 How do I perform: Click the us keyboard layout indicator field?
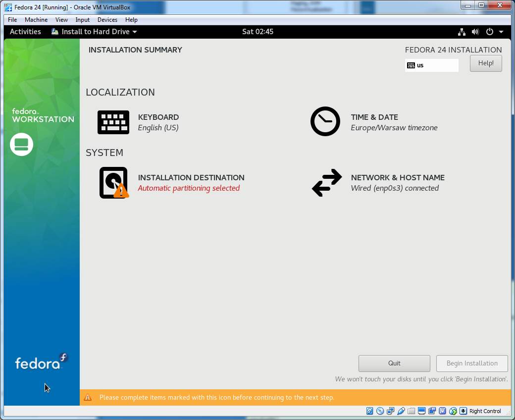432,65
